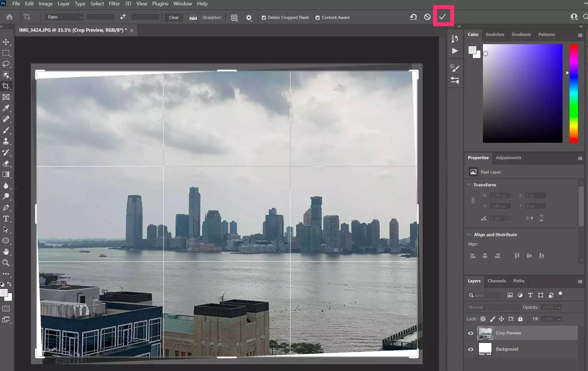Open the Gradients tab

pyautogui.click(x=521, y=34)
